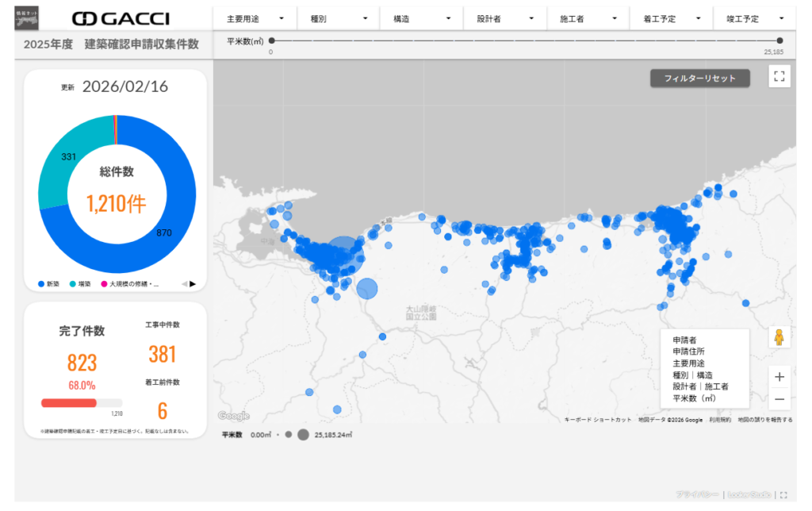Open the 設計者 dropdown filter
This screenshot has height=511, width=812.
point(505,18)
